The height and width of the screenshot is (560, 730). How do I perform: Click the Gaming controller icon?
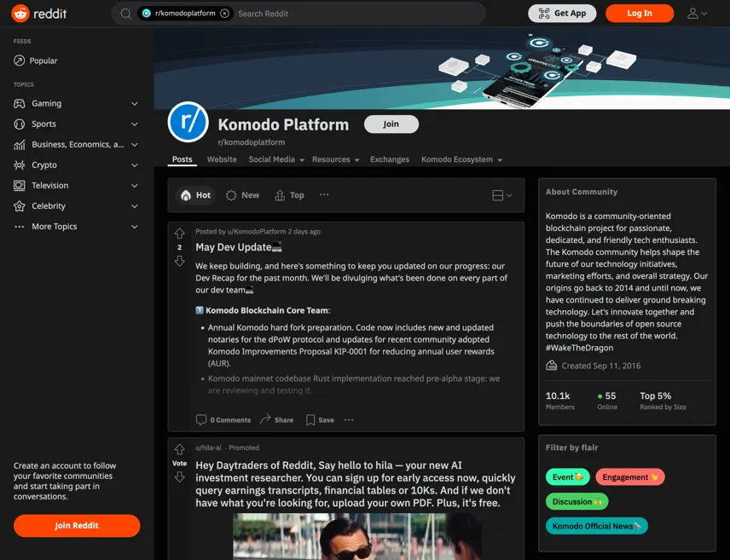click(x=19, y=103)
